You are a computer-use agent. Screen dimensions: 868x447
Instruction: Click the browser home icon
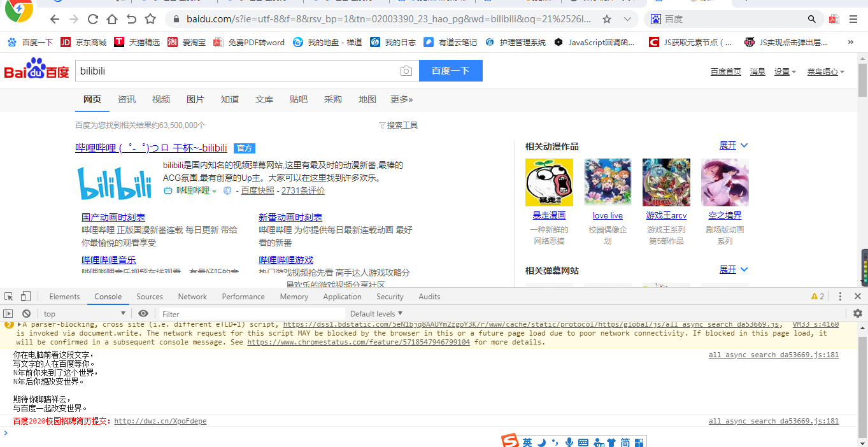point(112,19)
